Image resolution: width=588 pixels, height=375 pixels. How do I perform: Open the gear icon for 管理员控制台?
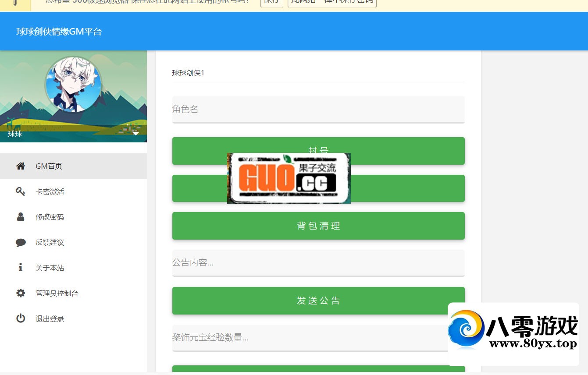[x=21, y=293]
